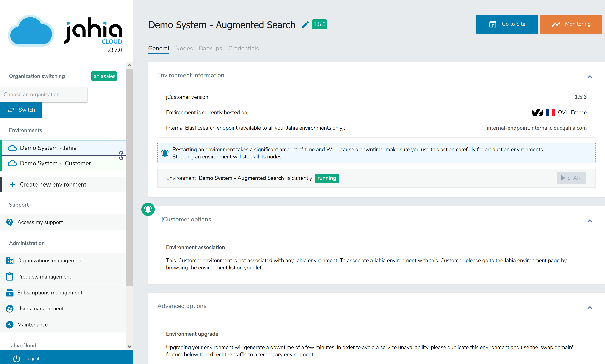Collapse the Advanced options section
The image size is (605, 364).
(590, 308)
